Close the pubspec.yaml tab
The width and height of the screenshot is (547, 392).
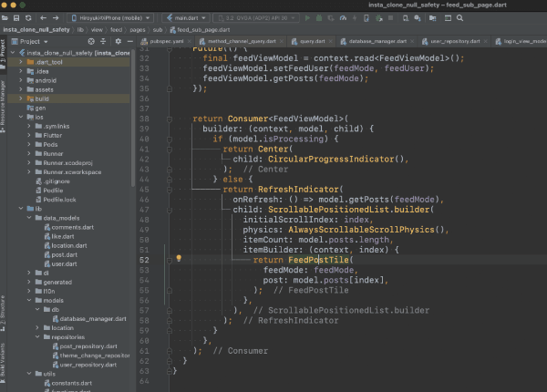pos(190,41)
